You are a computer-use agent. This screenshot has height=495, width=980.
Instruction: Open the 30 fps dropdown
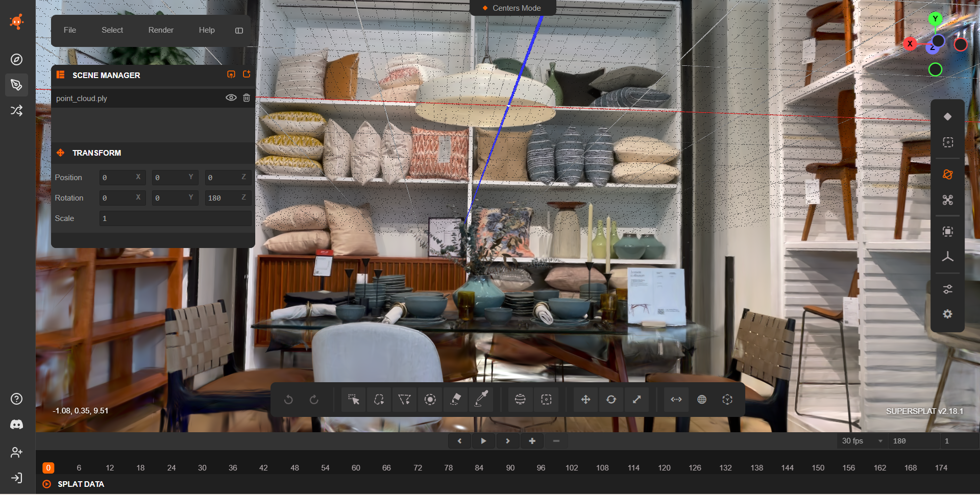862,441
